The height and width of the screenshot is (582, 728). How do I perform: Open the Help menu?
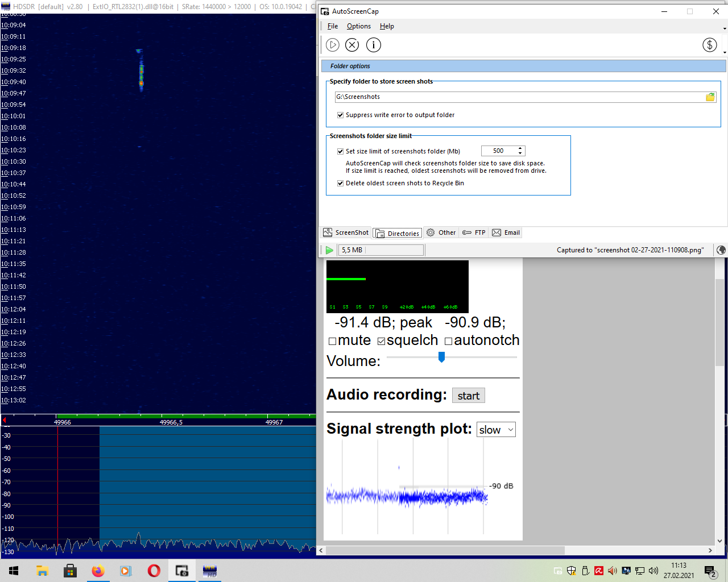coord(387,26)
